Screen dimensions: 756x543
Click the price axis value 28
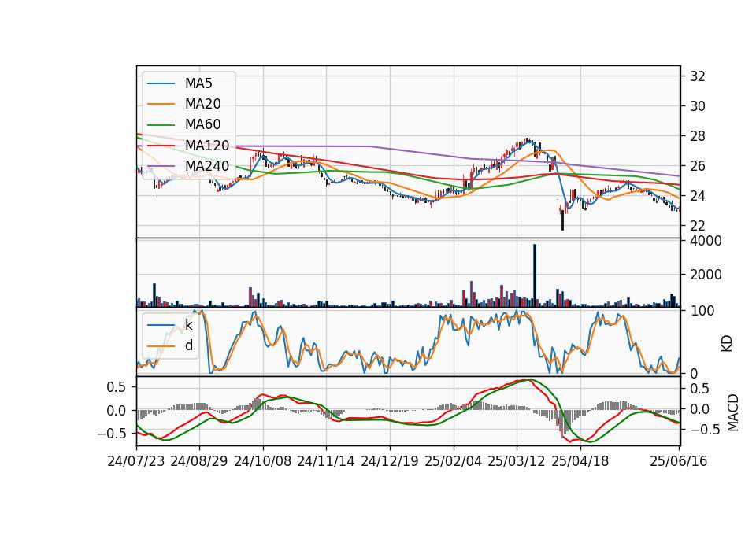[x=697, y=136]
